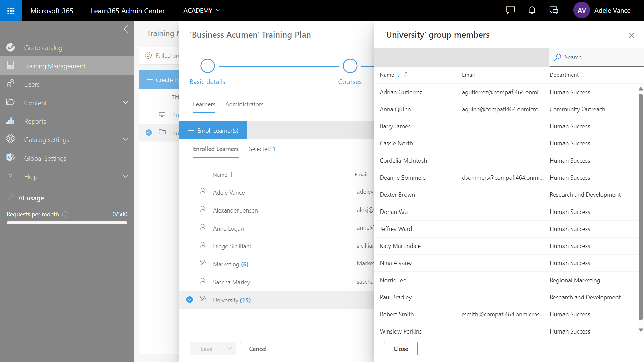Click the feedback comments icon
Screen dimensions: 644x362
tap(554, 11)
